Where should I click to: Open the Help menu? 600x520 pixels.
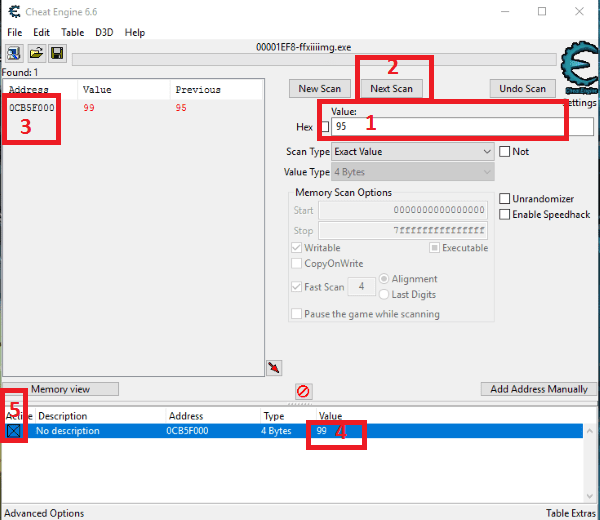[x=135, y=33]
